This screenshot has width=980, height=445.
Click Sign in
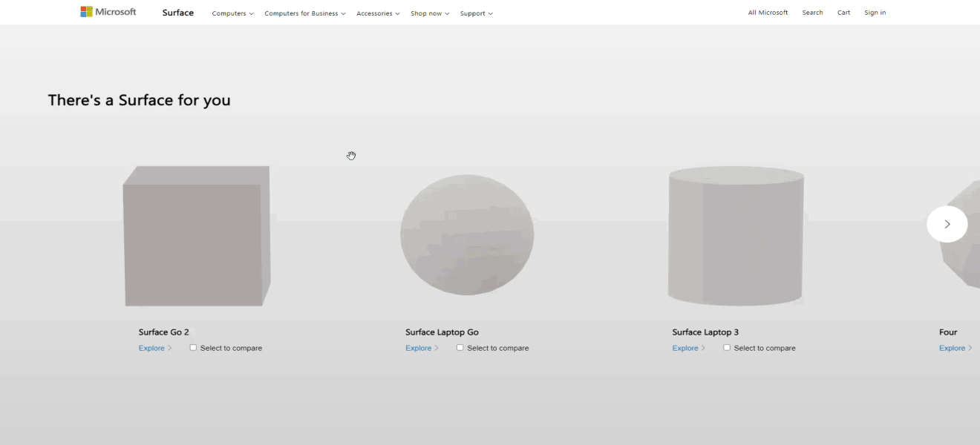click(875, 13)
